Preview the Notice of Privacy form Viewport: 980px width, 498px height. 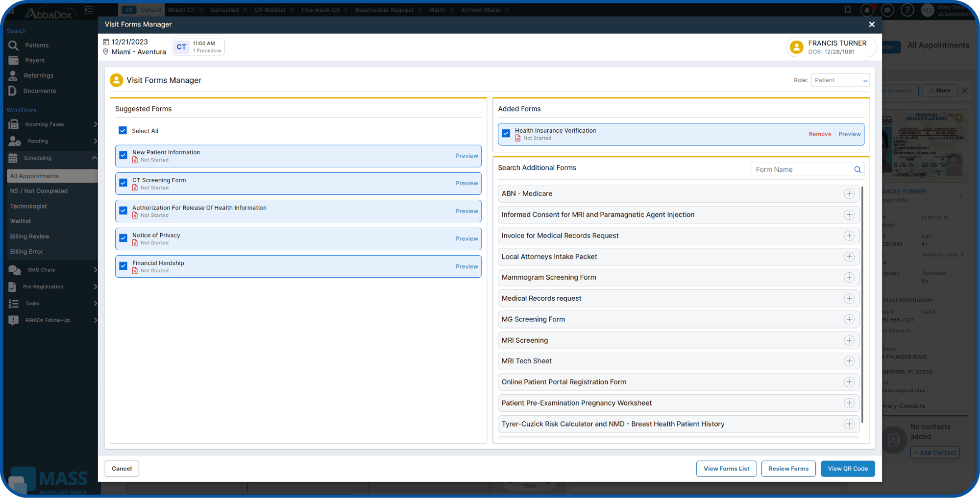click(466, 239)
